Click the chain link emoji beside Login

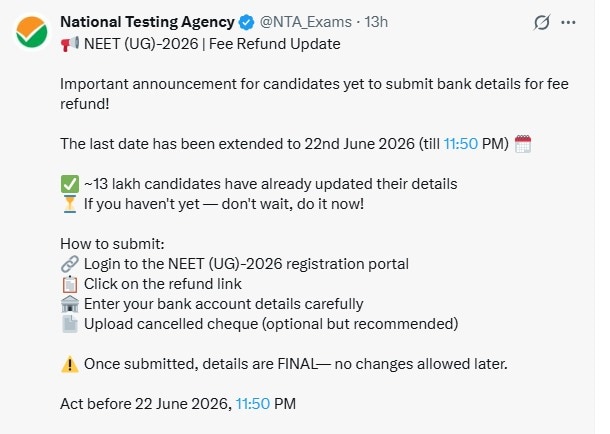(x=70, y=264)
